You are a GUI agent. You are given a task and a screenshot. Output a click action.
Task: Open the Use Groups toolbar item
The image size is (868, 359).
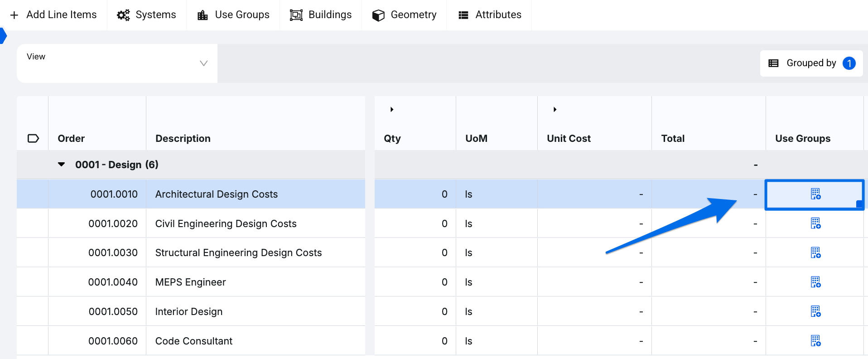[x=233, y=15]
